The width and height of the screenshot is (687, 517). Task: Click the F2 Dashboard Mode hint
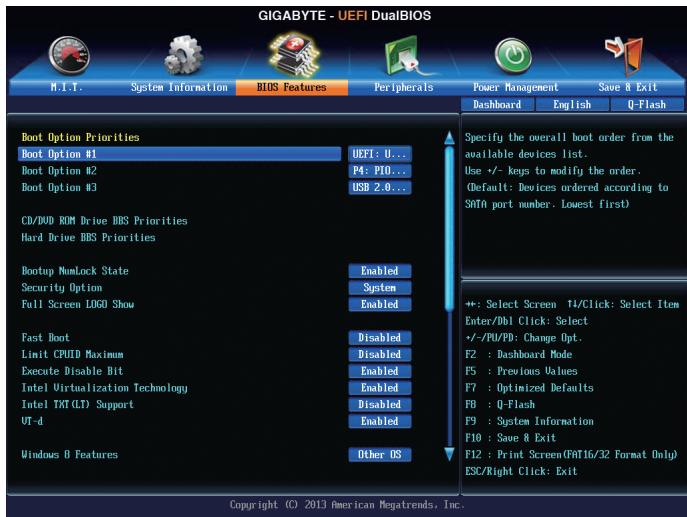[519, 354]
